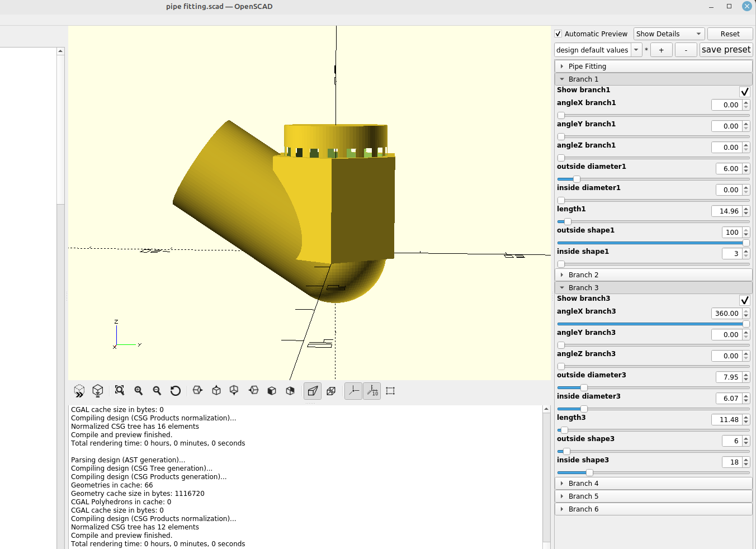Enable Orthogonal projection mode
Viewport: 756px width, 549px height.
(x=331, y=391)
